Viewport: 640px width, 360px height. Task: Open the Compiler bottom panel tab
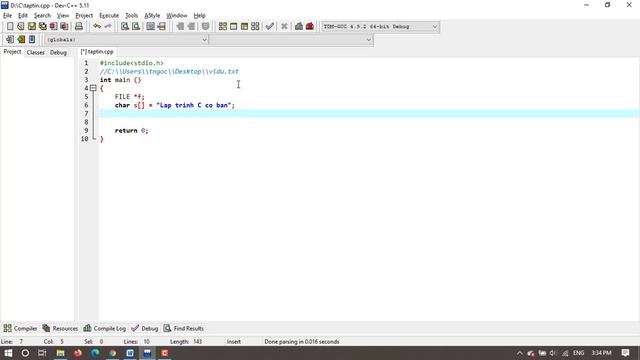click(20, 328)
